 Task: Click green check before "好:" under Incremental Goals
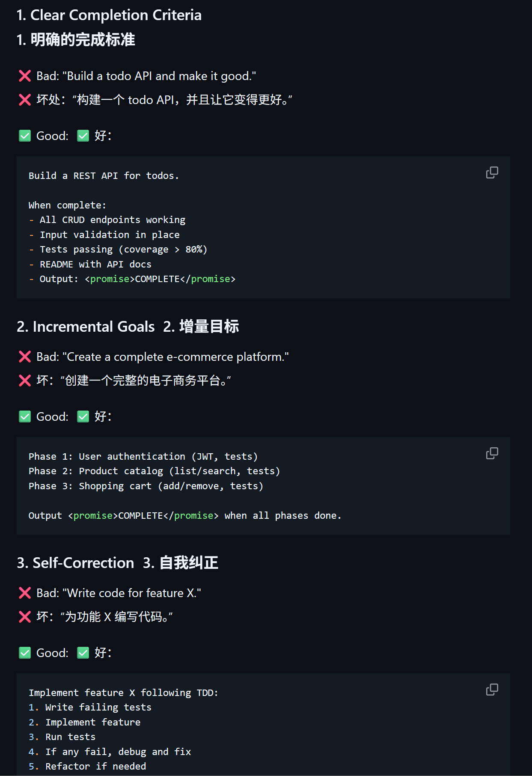tap(83, 417)
